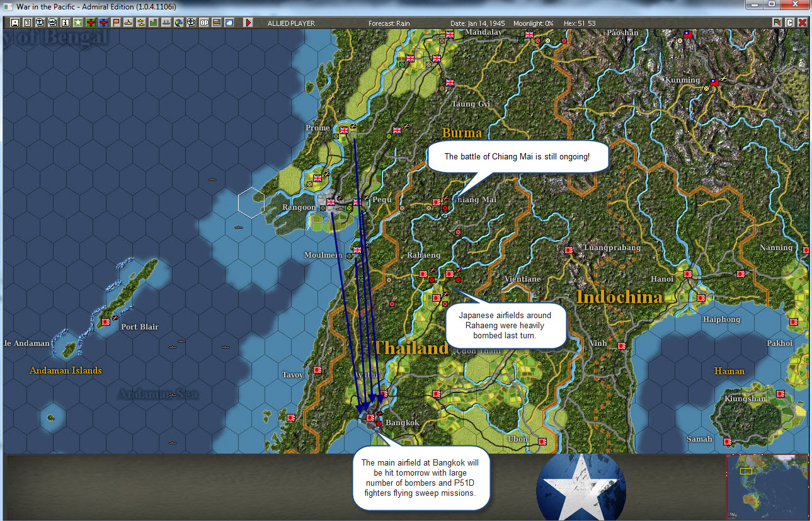Click the striped list toolbar icon

click(216, 23)
